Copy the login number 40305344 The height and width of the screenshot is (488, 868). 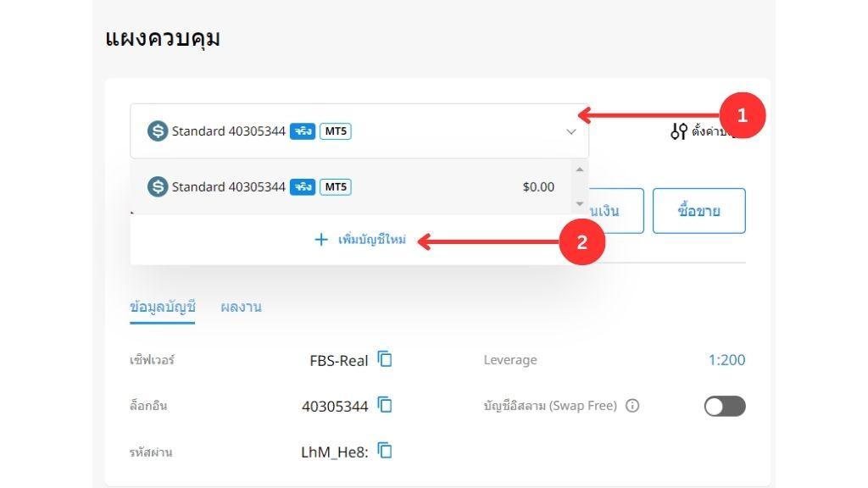click(x=386, y=406)
